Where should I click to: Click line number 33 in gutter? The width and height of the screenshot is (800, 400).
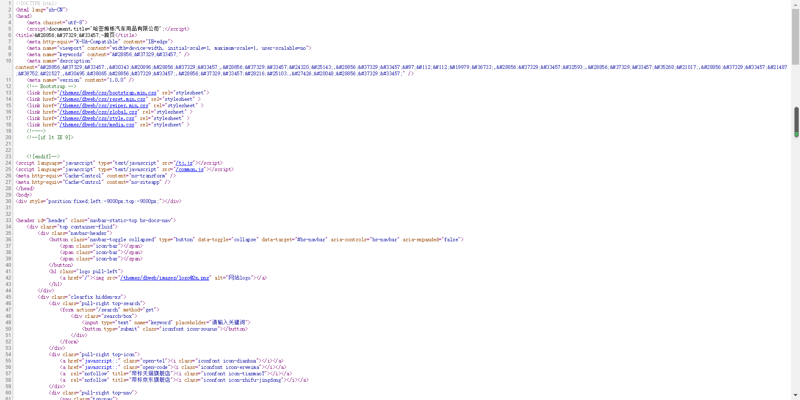[9, 220]
